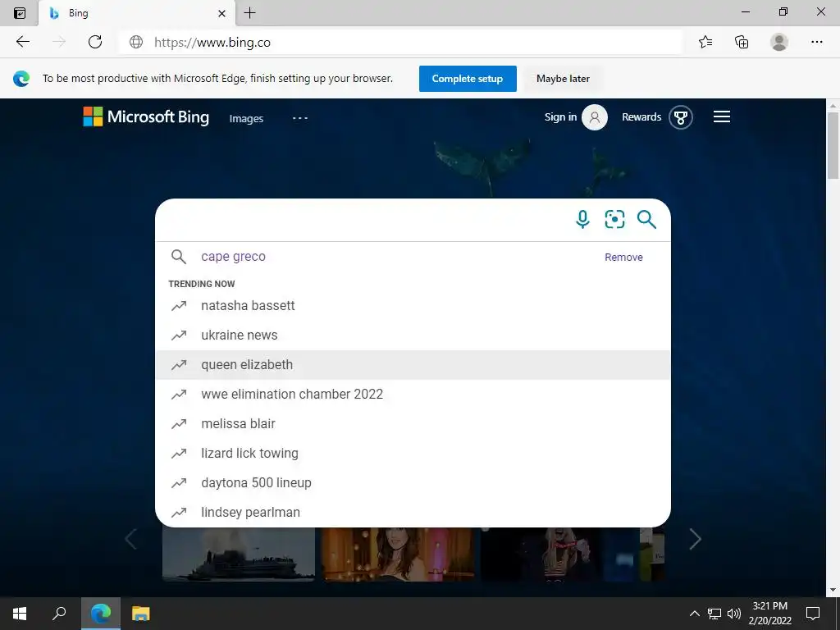Open the ship news thumbnail
Image resolution: width=840 pixels, height=630 pixels.
click(239, 554)
